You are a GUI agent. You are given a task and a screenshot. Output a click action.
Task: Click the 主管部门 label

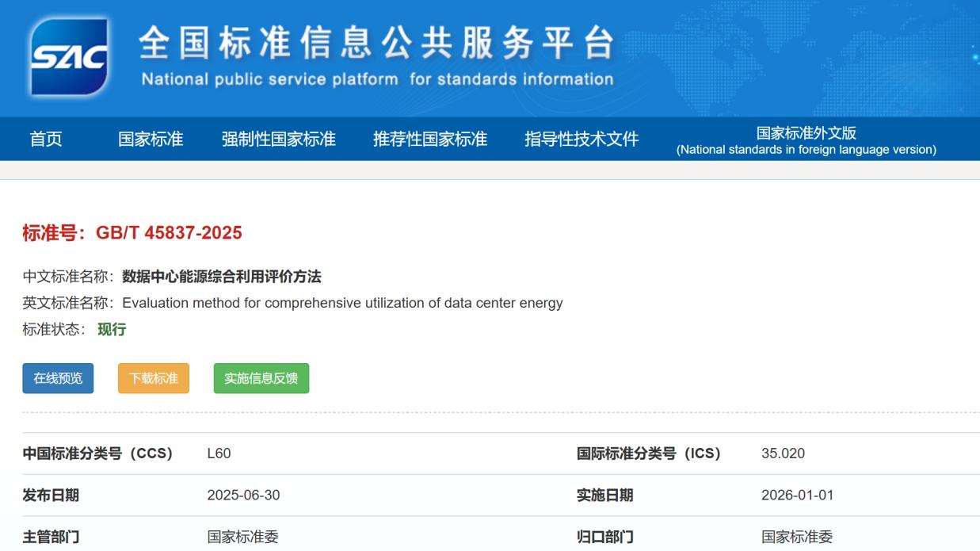[x=51, y=538]
